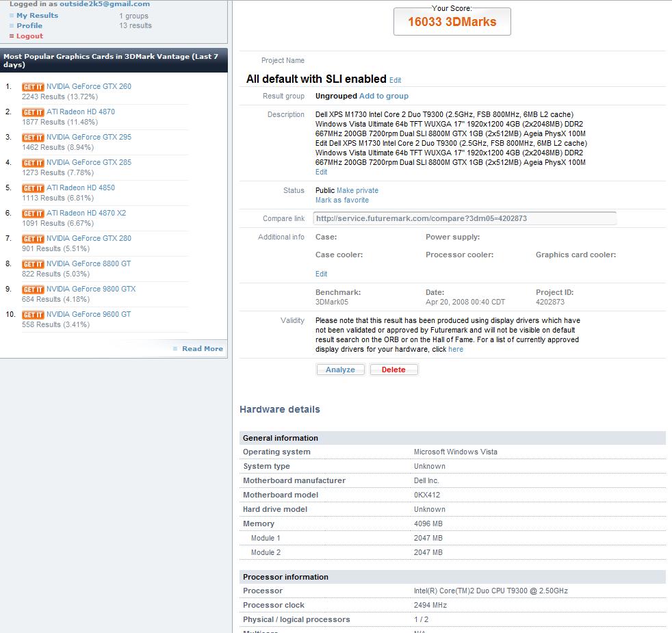Open NVIDIA GeForce 8800 GT link

(89, 263)
